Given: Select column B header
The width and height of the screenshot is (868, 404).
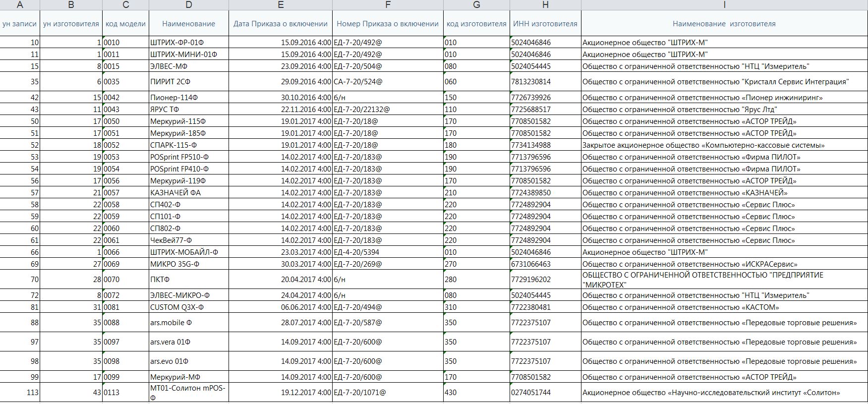Looking at the screenshot, I should pyautogui.click(x=71, y=5).
